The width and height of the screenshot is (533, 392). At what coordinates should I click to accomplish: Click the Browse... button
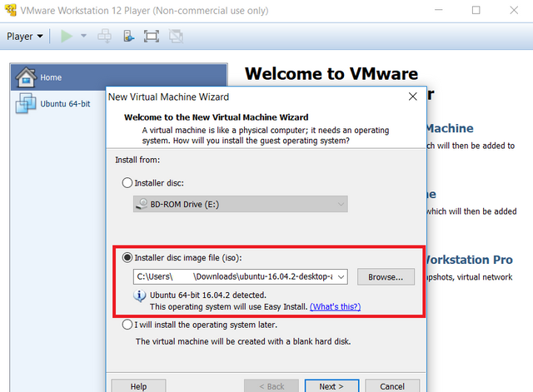[386, 277]
